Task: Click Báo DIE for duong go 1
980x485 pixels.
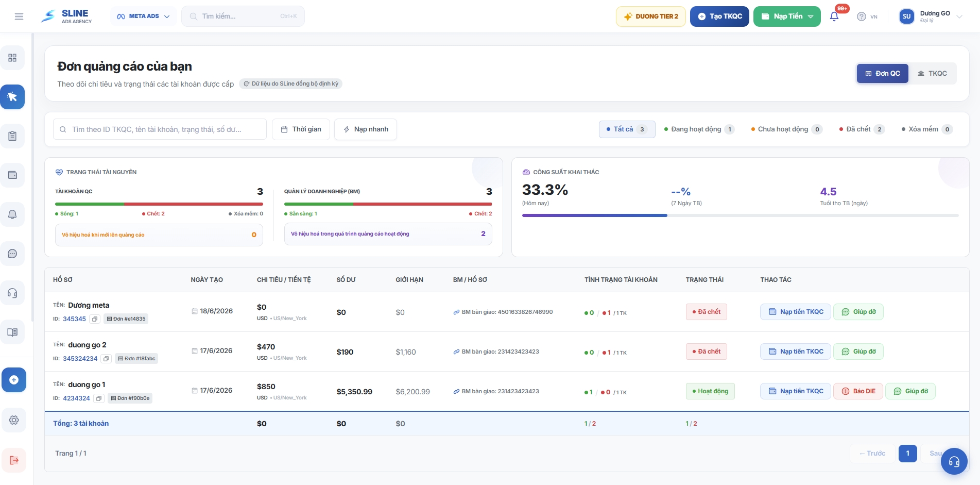Action: coord(858,391)
